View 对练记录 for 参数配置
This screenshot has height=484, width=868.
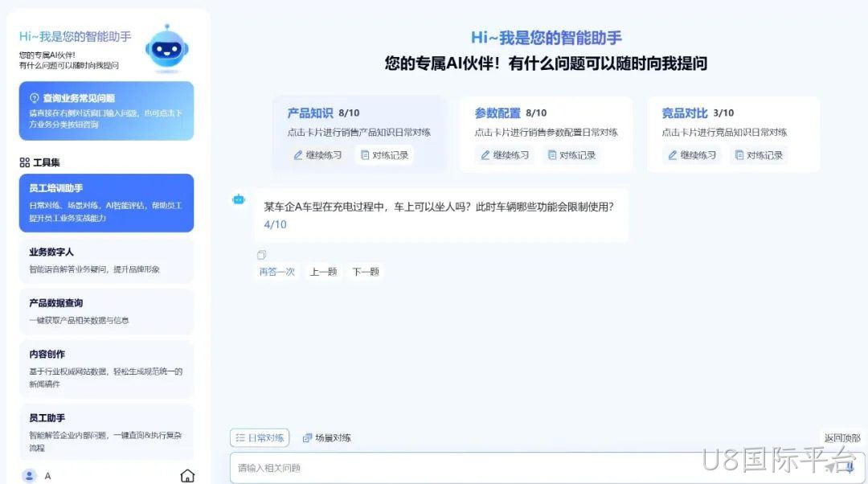[572, 155]
